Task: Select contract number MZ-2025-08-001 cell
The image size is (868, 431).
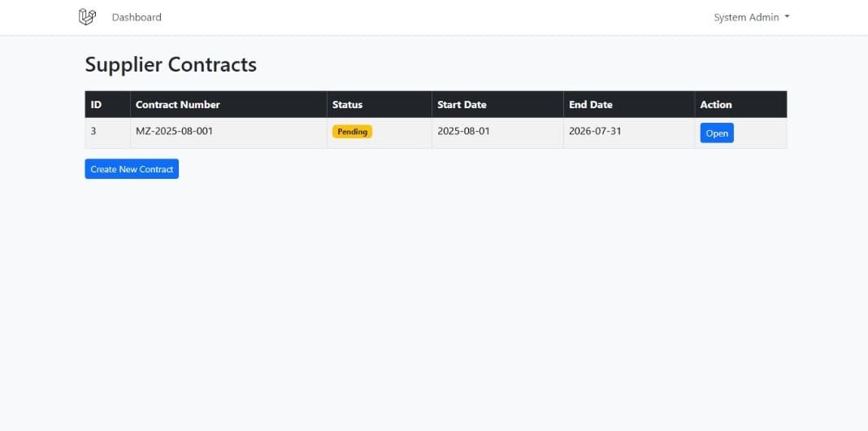Action: click(228, 133)
